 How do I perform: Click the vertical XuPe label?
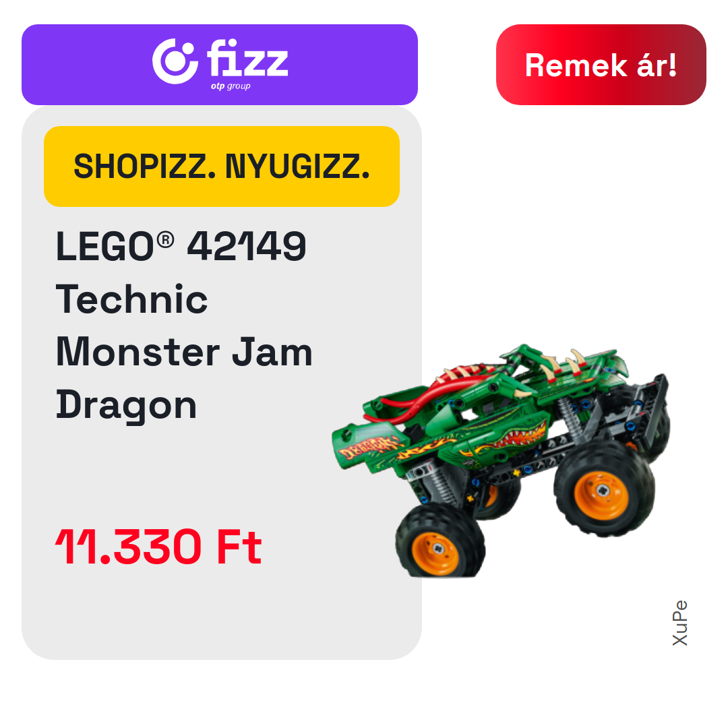click(679, 623)
